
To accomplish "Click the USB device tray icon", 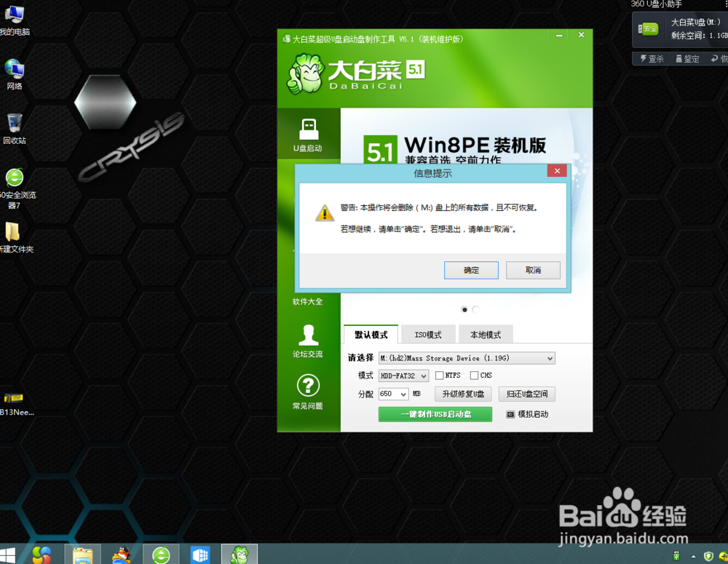I will (676, 556).
